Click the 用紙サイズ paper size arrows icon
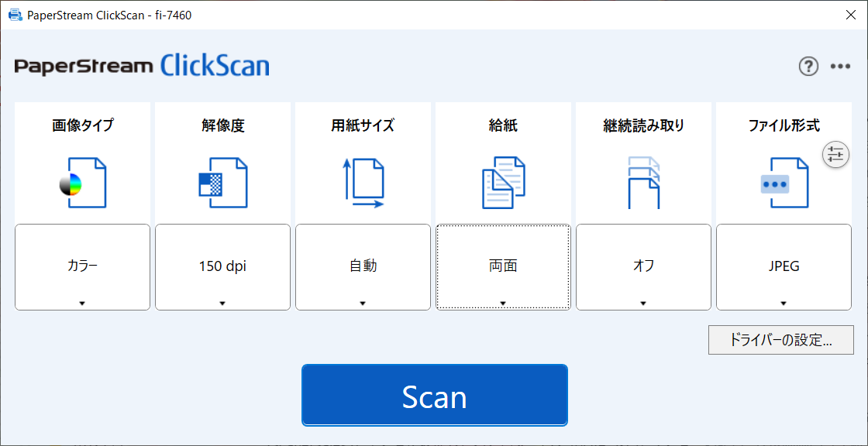 363,183
